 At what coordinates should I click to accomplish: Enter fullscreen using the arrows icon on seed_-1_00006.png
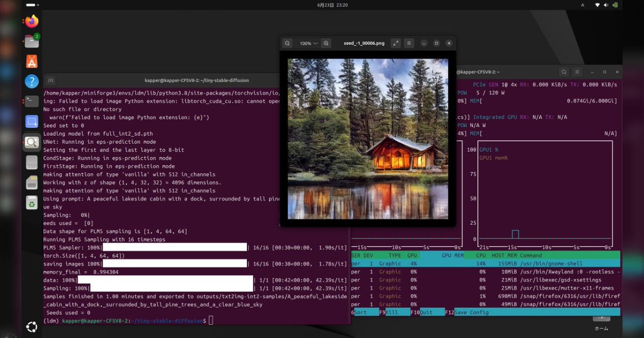[x=396, y=43]
